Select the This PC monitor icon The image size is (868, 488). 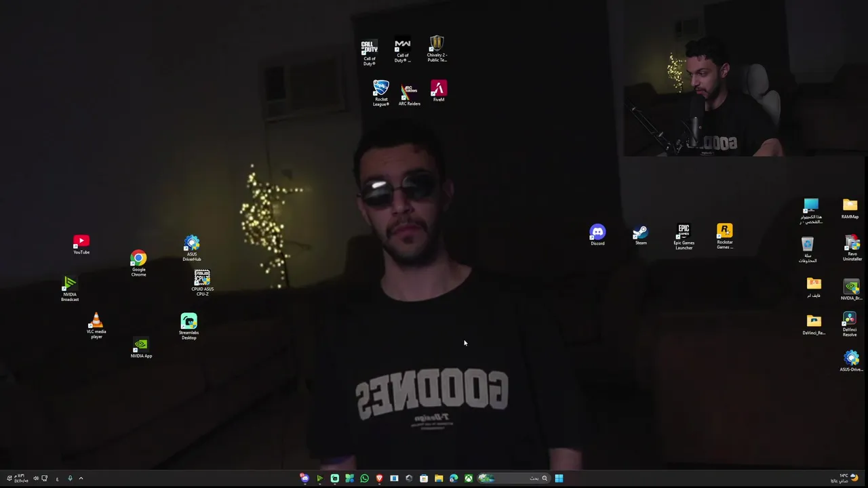[x=810, y=211]
